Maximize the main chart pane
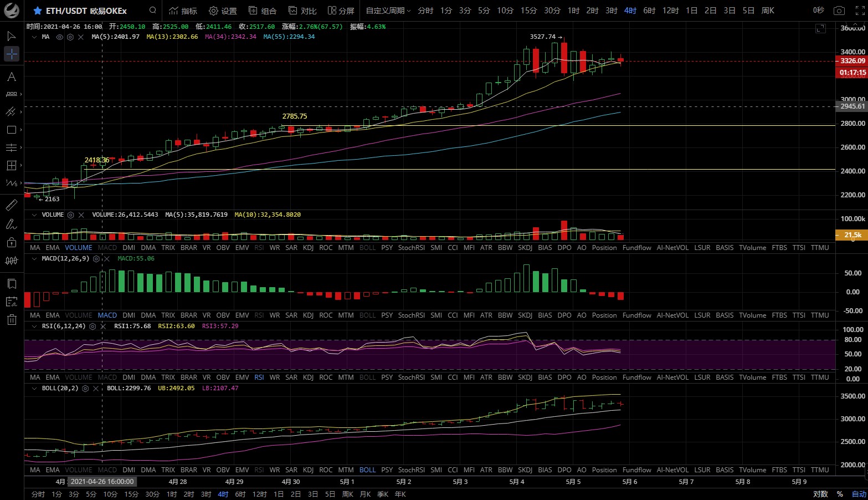The image size is (868, 500). (820, 28)
